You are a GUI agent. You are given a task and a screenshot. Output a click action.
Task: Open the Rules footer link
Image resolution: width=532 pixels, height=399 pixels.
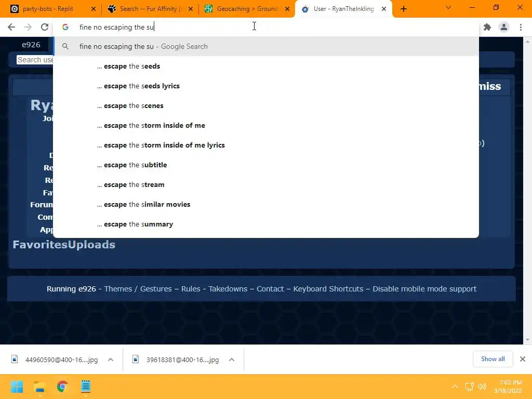(191, 289)
